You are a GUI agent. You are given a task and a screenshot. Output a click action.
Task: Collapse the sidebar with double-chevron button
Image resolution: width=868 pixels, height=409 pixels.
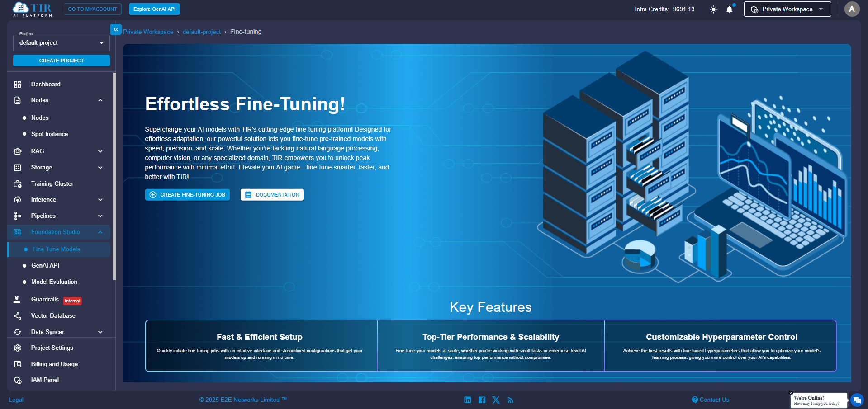(x=116, y=29)
